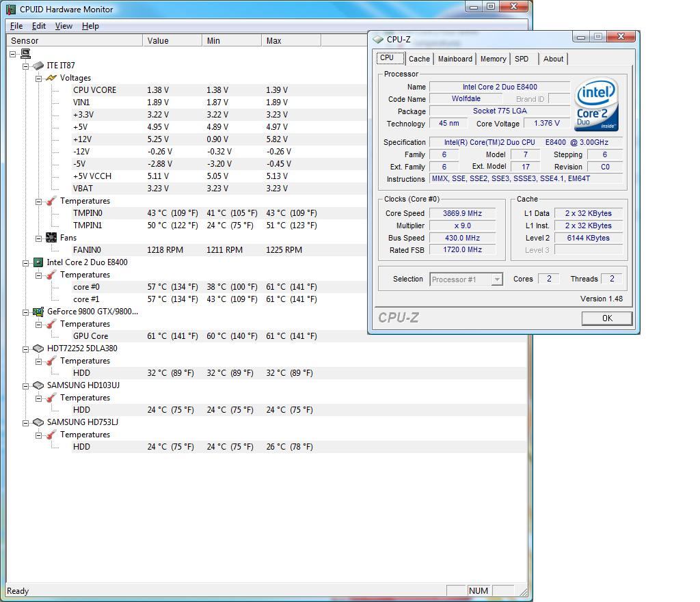Collapse the SAMSUNG HD103UJ node
The width and height of the screenshot is (700, 602).
[25, 385]
